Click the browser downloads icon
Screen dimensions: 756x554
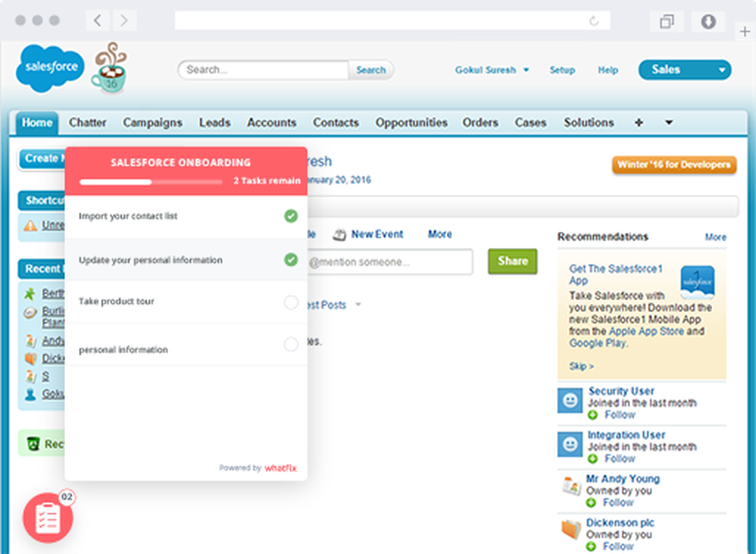point(708,21)
